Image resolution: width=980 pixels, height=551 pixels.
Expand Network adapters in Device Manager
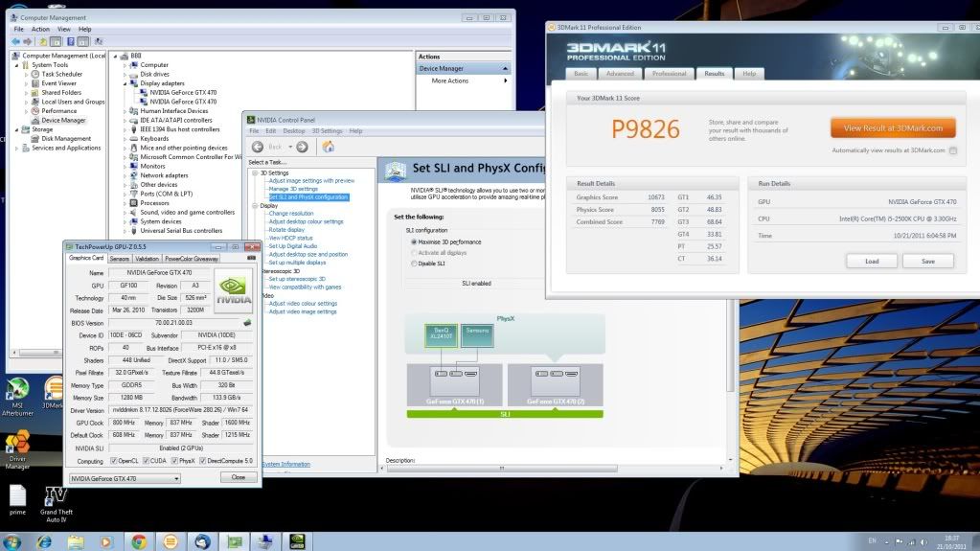pyautogui.click(x=125, y=175)
